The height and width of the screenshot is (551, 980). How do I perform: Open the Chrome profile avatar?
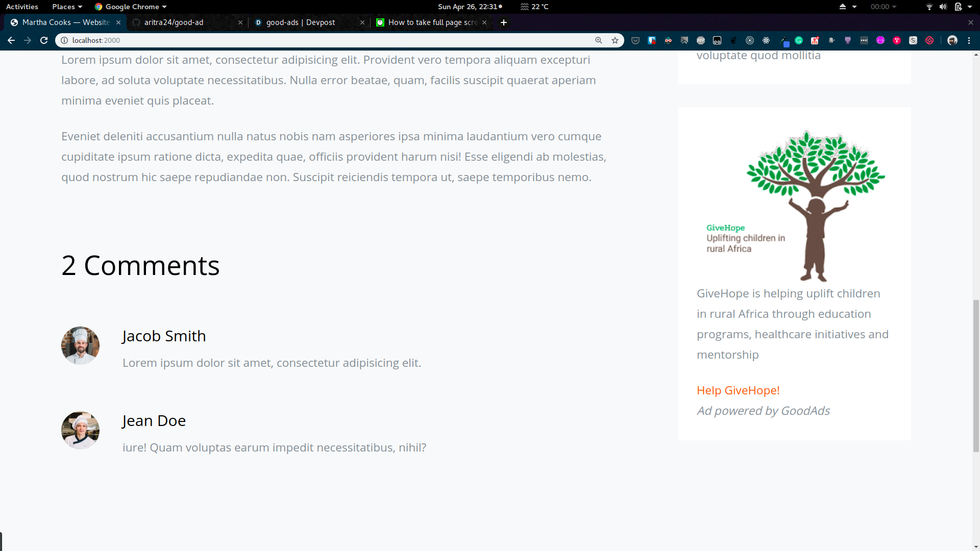(x=952, y=40)
